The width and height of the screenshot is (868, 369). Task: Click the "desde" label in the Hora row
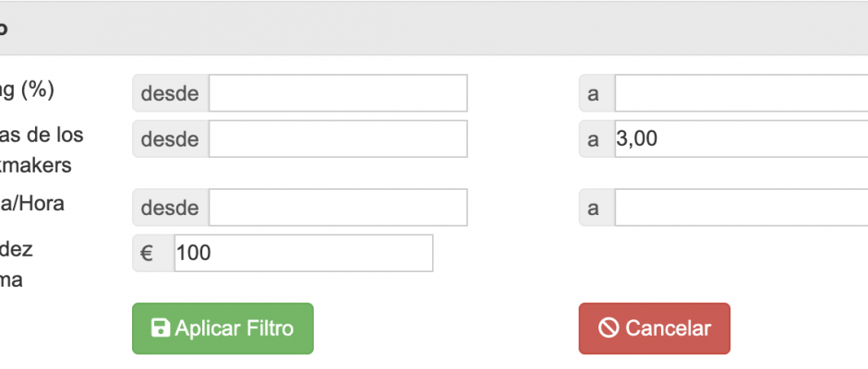point(171,208)
